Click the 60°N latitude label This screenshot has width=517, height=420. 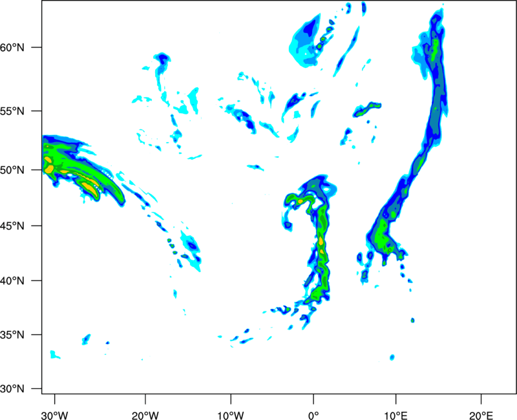[12, 48]
